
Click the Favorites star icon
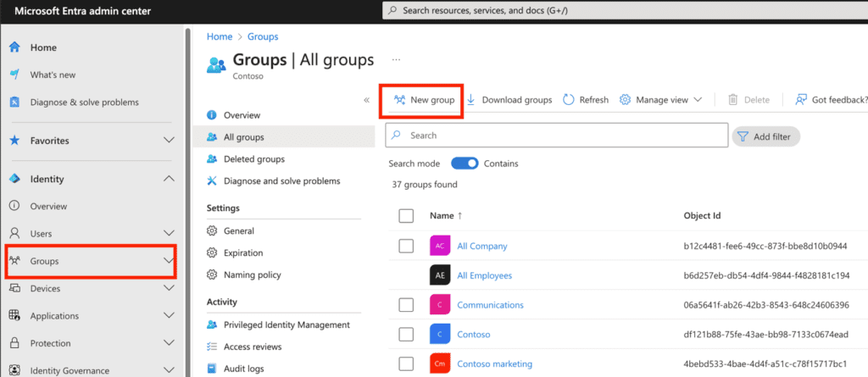[x=15, y=141]
